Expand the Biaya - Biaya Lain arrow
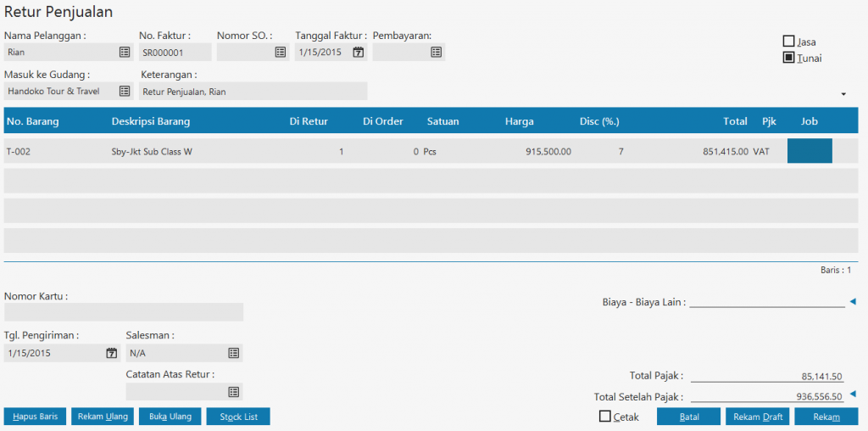The image size is (868, 431). [853, 301]
